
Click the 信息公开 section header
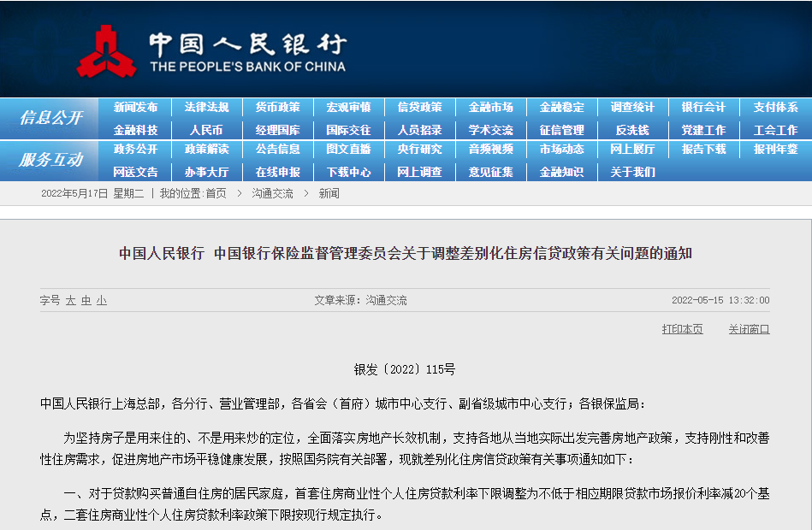click(x=51, y=118)
